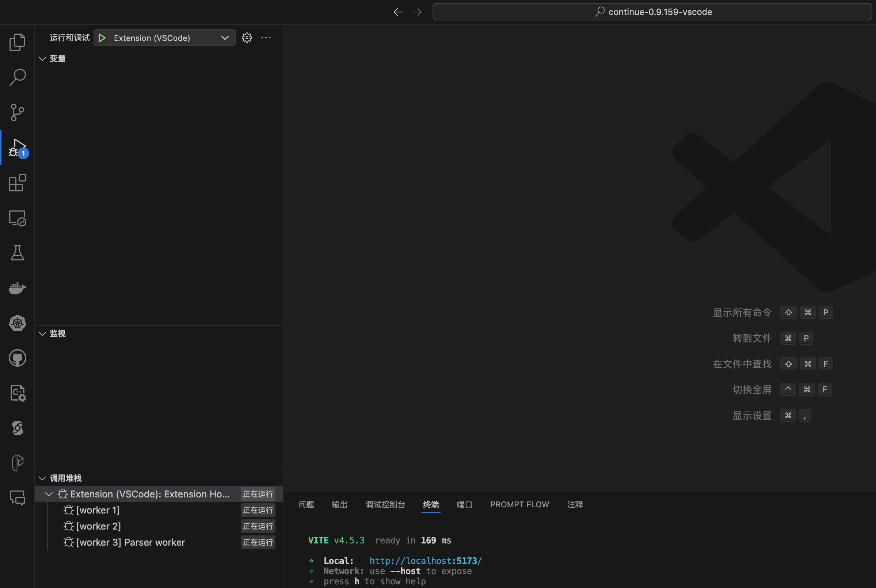Open the Search view icon
876x588 pixels.
[17, 77]
